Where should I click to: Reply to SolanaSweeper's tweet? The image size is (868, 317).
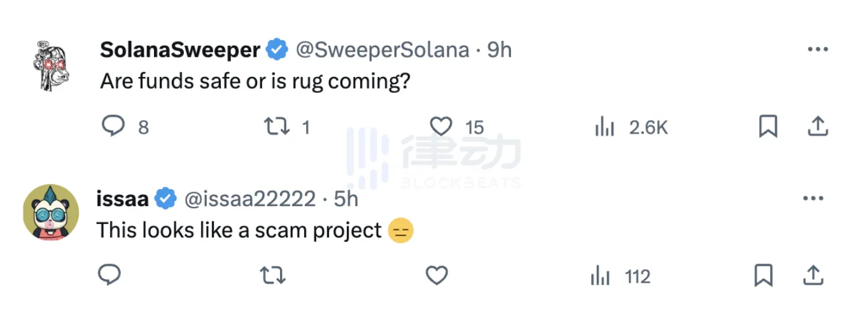[113, 127]
